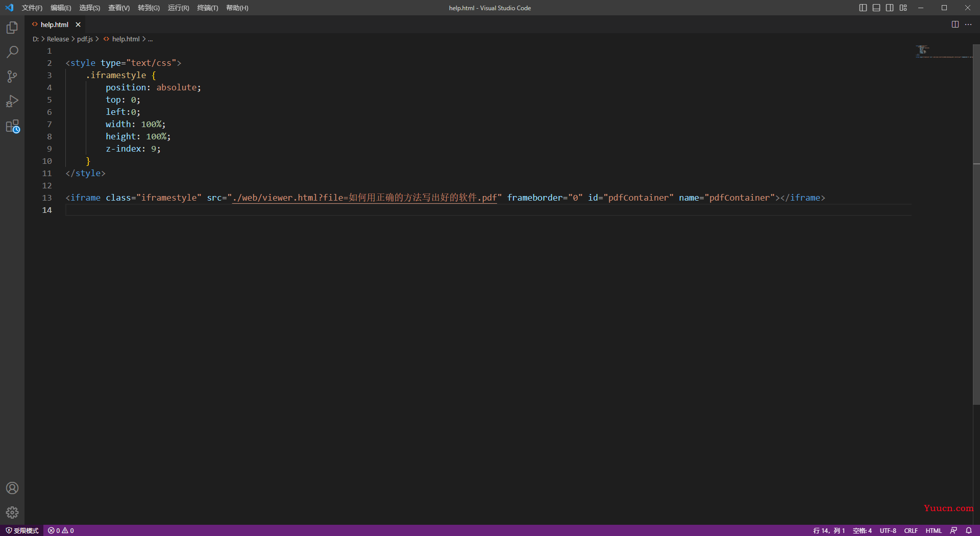Viewport: 980px width, 536px height.
Task: Click the z-index: 9 declaration
Action: click(133, 149)
